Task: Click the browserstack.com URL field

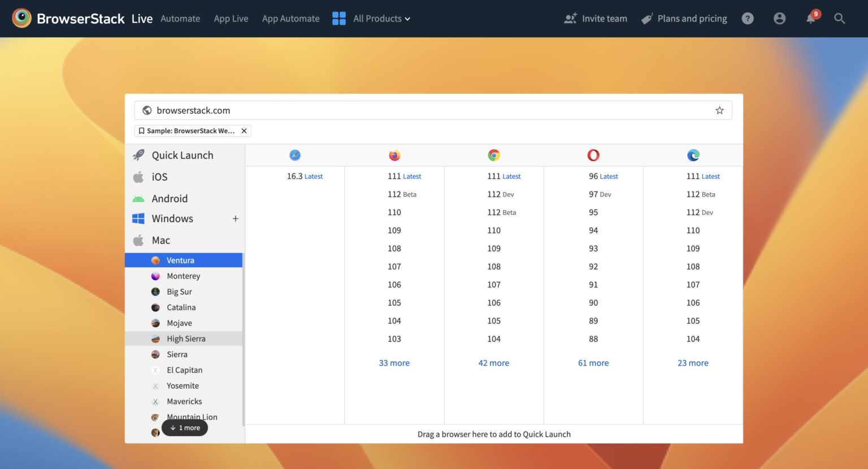Action: [x=429, y=111]
